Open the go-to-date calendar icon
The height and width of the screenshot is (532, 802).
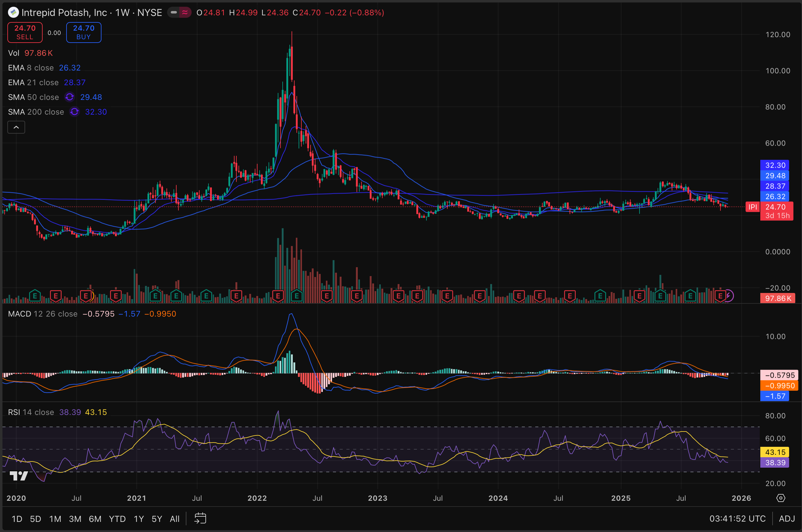[200, 519]
